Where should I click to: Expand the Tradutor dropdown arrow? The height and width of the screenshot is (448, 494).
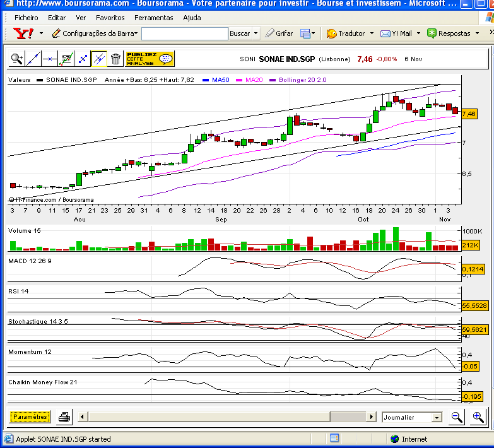tap(372, 33)
